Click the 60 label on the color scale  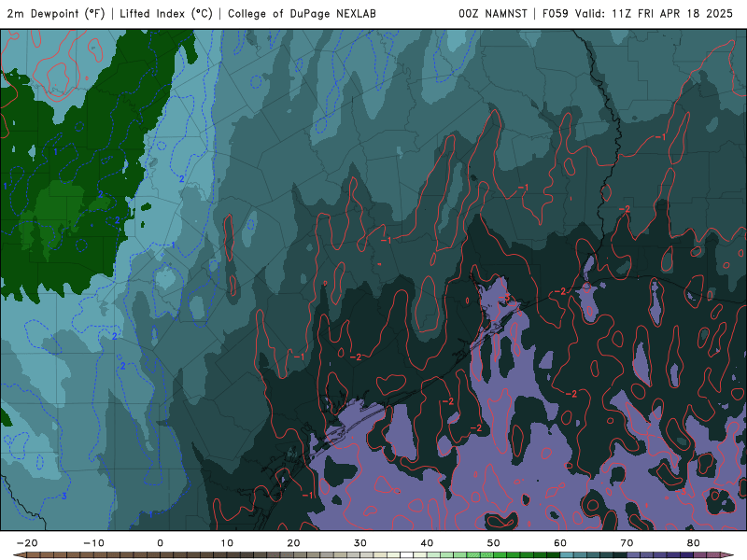click(x=560, y=543)
